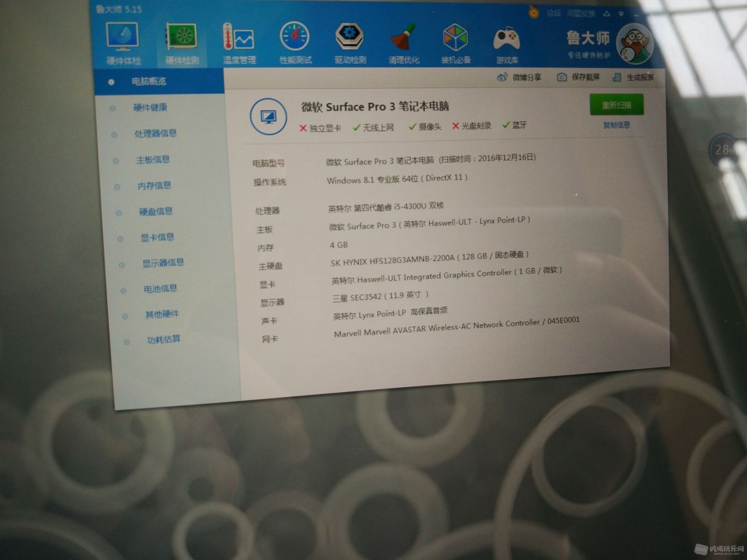The height and width of the screenshot is (560, 747).
Task: Click the Haswell-ULT Lynx Point-LP motherboard value
Action: tap(430, 223)
